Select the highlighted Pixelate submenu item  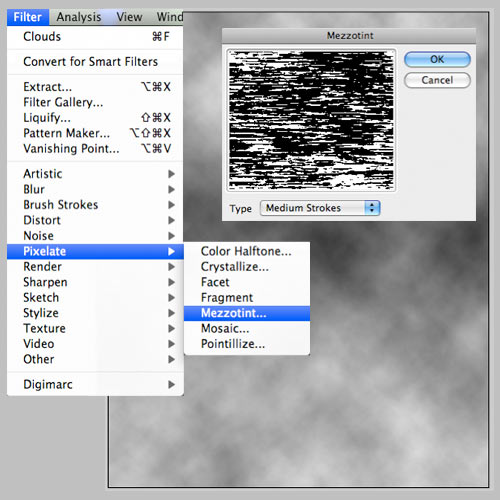[x=95, y=251]
